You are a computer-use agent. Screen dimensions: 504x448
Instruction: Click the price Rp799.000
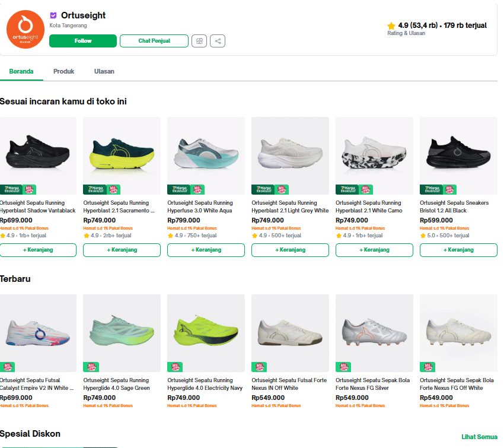184,220
